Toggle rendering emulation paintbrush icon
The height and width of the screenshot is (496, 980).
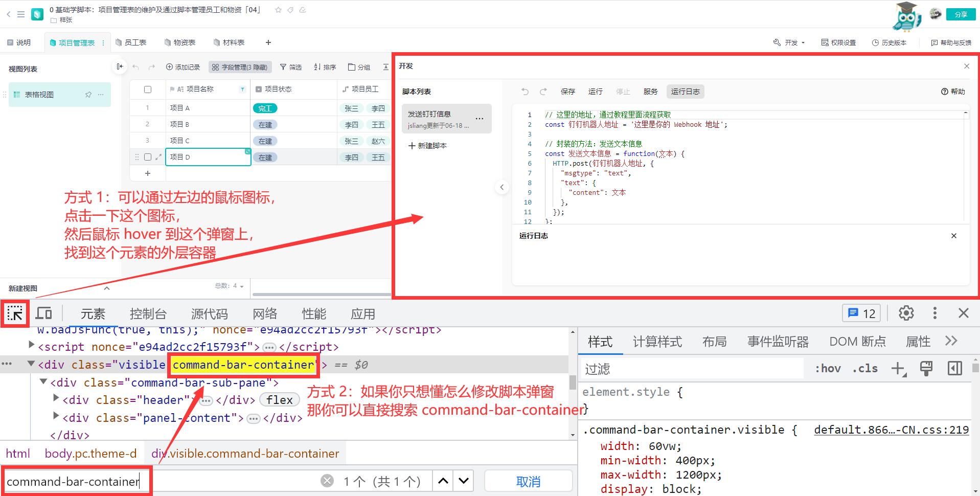[x=926, y=369]
